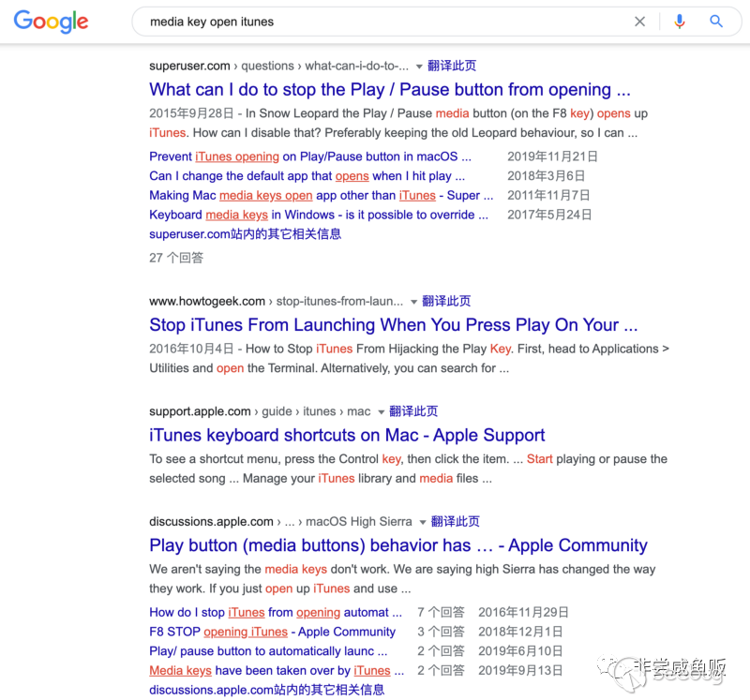
Task: Open 'Can I change the default app that opens' sublink
Action: [x=307, y=176]
